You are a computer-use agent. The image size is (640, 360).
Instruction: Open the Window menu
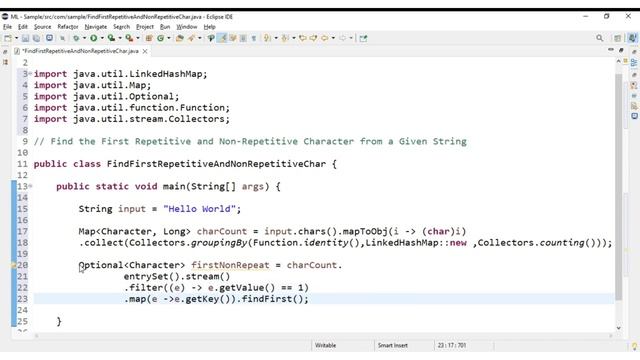tap(187, 27)
